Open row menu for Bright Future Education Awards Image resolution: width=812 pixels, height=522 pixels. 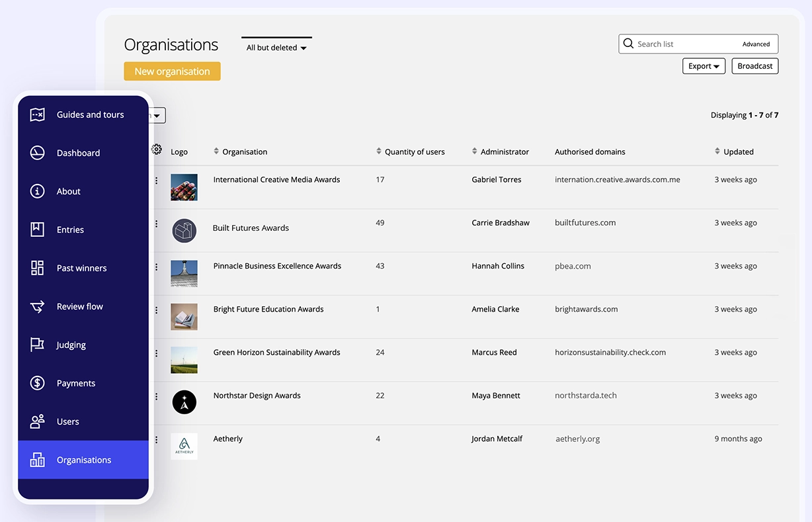click(157, 310)
